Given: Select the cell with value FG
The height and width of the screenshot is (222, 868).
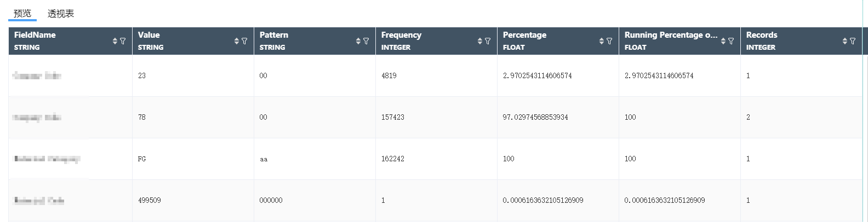Looking at the screenshot, I should (142, 159).
